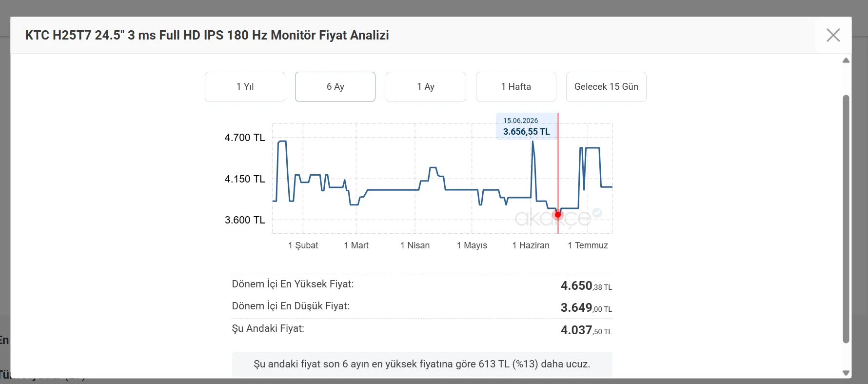Click the 1 Temmuz axis label

tap(588, 245)
